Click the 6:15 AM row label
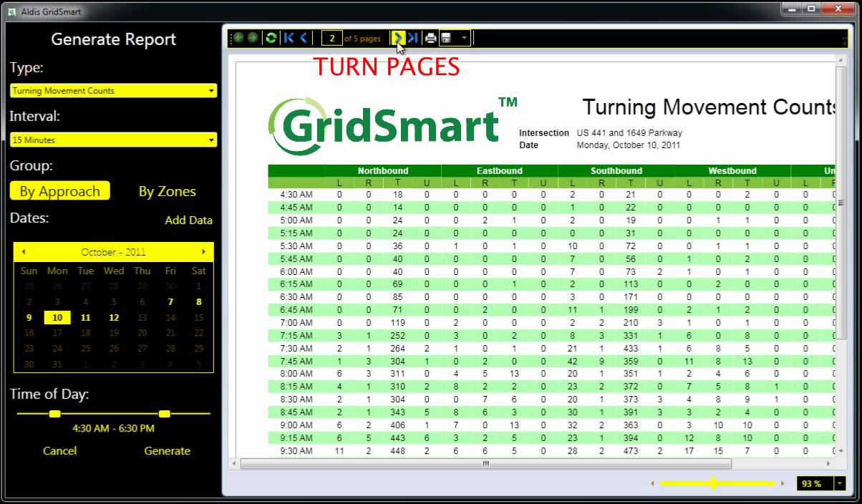 tap(296, 284)
